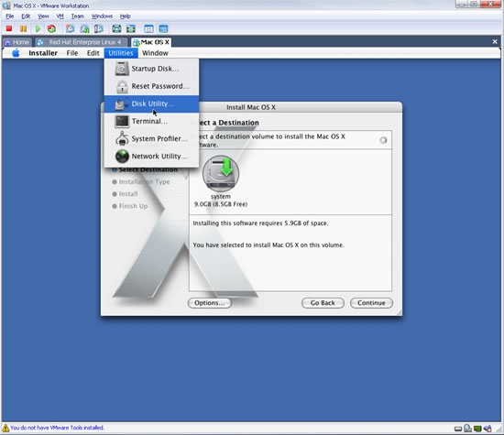This screenshot has height=435, width=504.
Task: Open the Mac Window menu
Action: [x=155, y=53]
